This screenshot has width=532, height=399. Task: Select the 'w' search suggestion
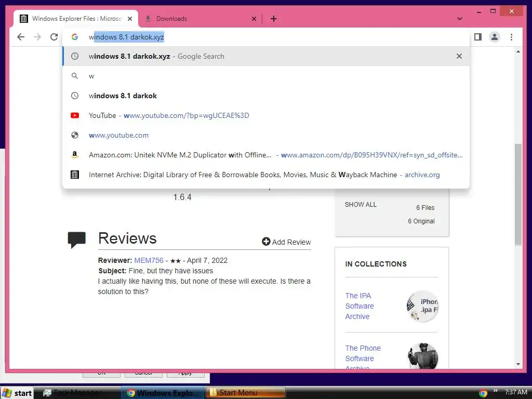[267, 76]
